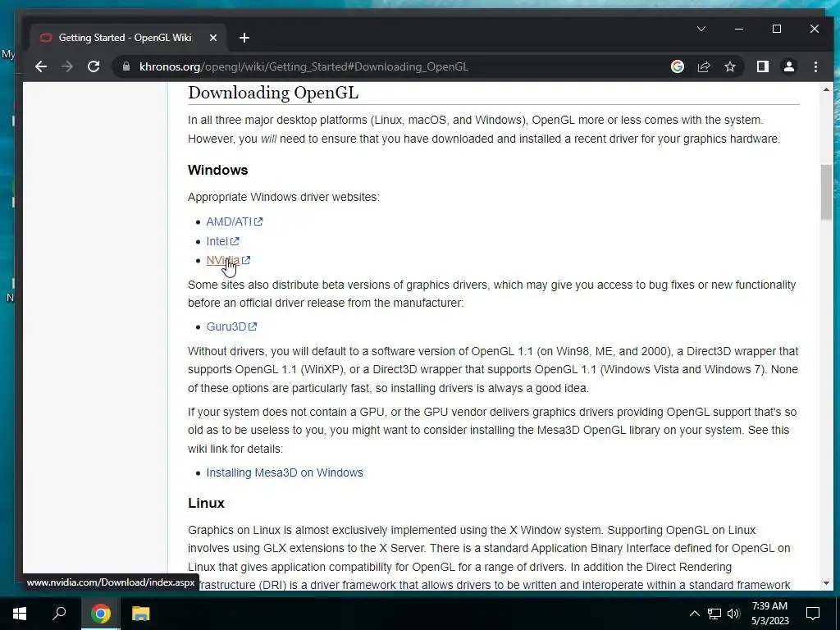Go back to the previous page
Image resolution: width=840 pixels, height=630 pixels.
tap(41, 66)
